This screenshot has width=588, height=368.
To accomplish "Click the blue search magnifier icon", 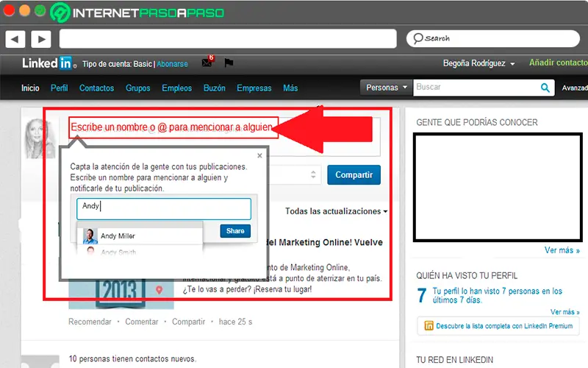I will click(x=545, y=88).
